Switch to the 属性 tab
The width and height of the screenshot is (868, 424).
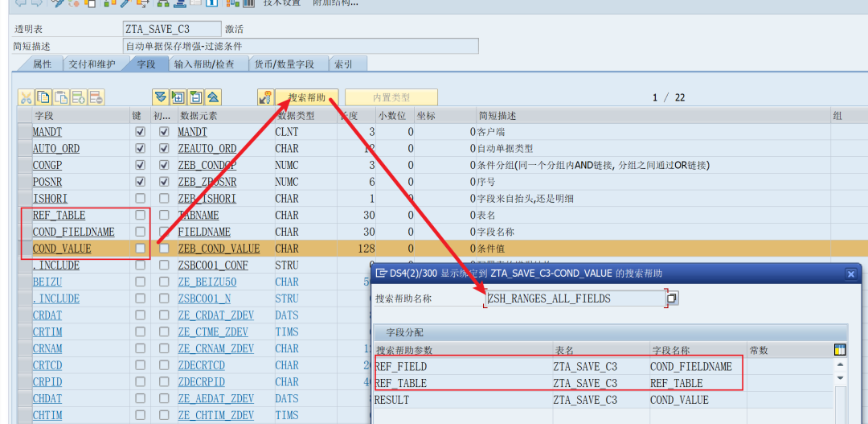click(40, 64)
